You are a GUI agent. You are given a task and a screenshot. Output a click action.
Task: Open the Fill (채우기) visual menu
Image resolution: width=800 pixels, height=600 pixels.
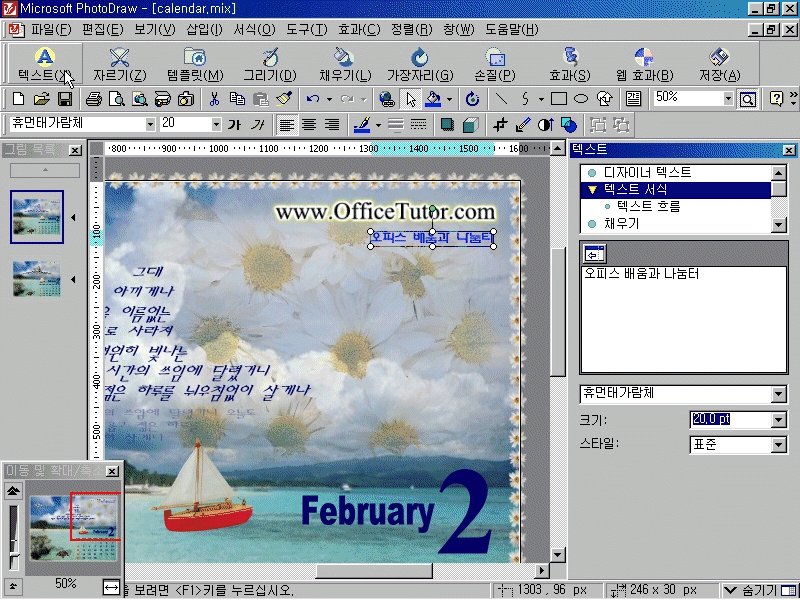[x=345, y=64]
